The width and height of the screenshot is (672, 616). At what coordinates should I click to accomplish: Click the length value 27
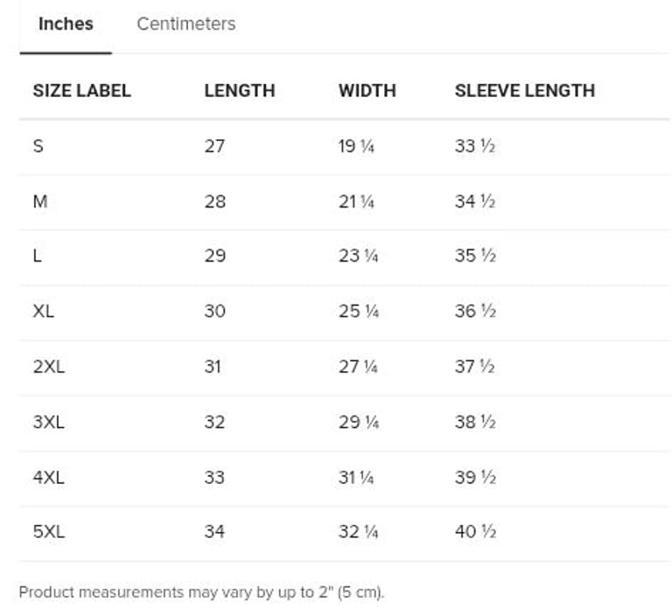(x=214, y=146)
